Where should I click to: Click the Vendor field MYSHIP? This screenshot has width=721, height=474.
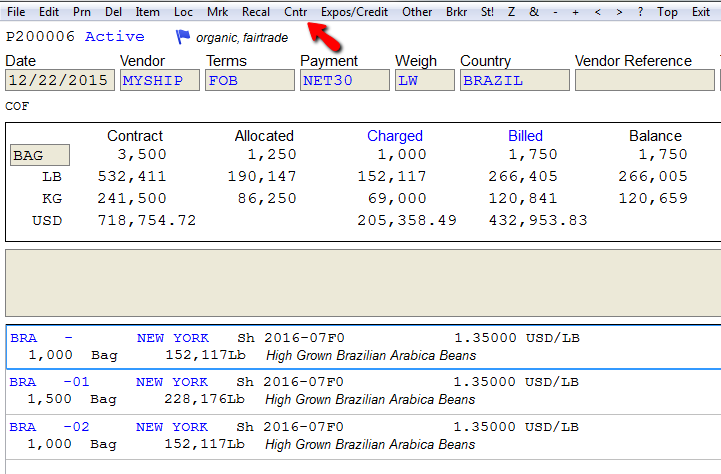(160, 80)
